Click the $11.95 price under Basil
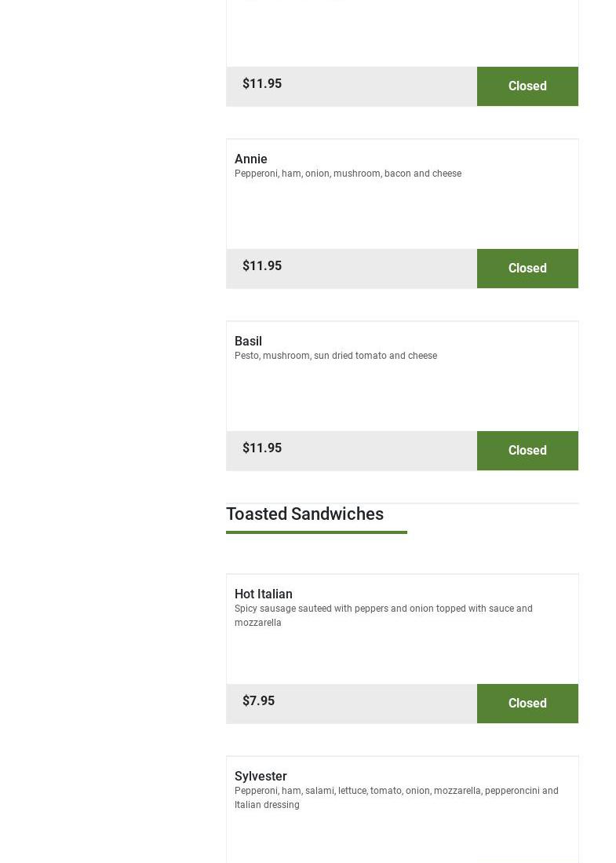 262,448
